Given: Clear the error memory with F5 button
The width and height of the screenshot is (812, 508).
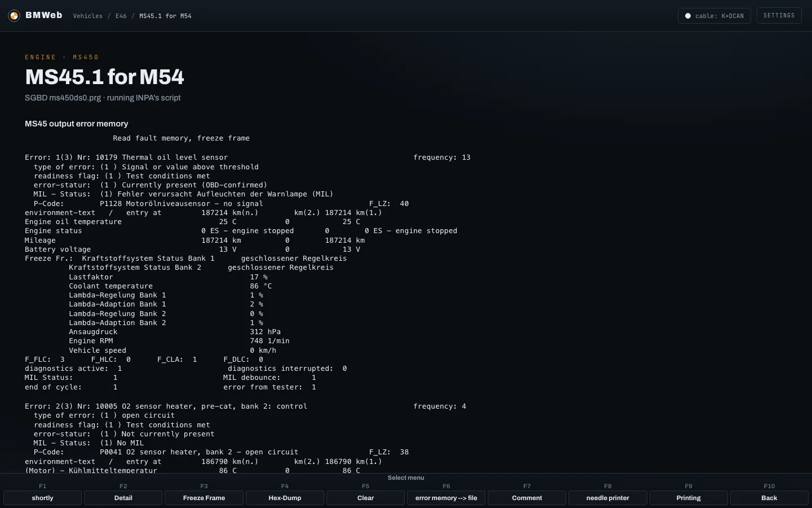Looking at the screenshot, I should [365, 498].
